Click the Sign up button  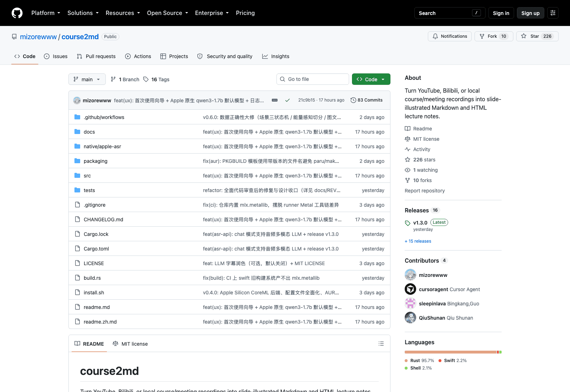coord(530,13)
